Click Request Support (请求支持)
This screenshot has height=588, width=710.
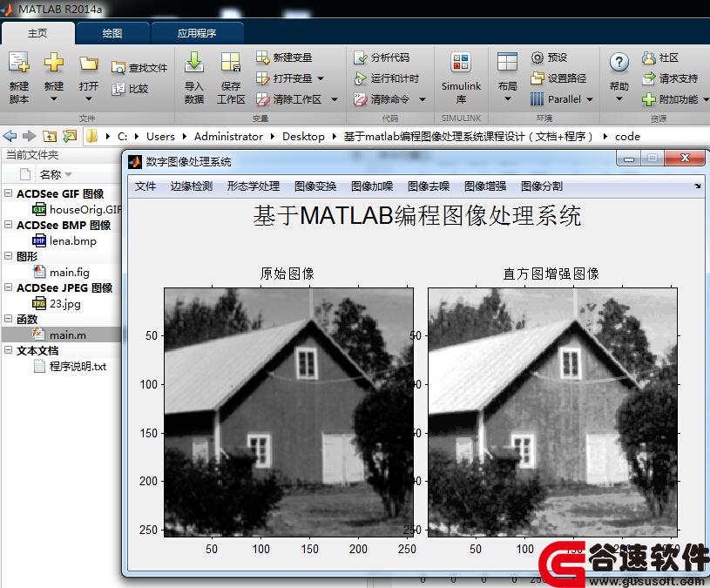670,78
